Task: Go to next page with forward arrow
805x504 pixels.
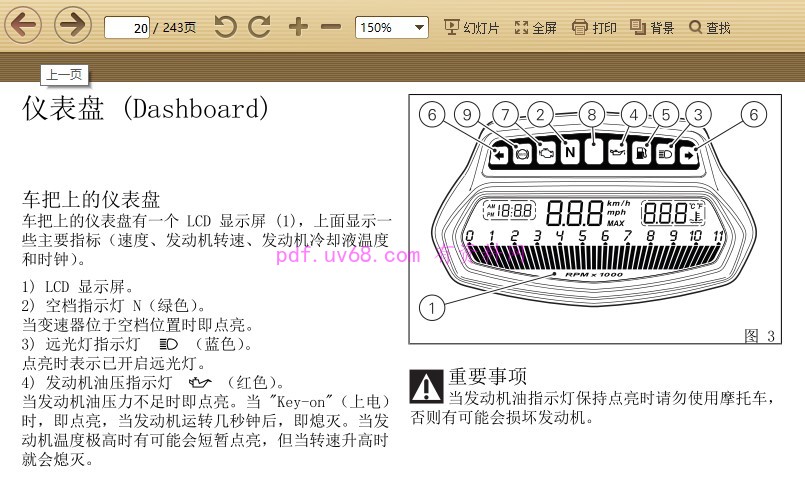Action: coord(72,25)
